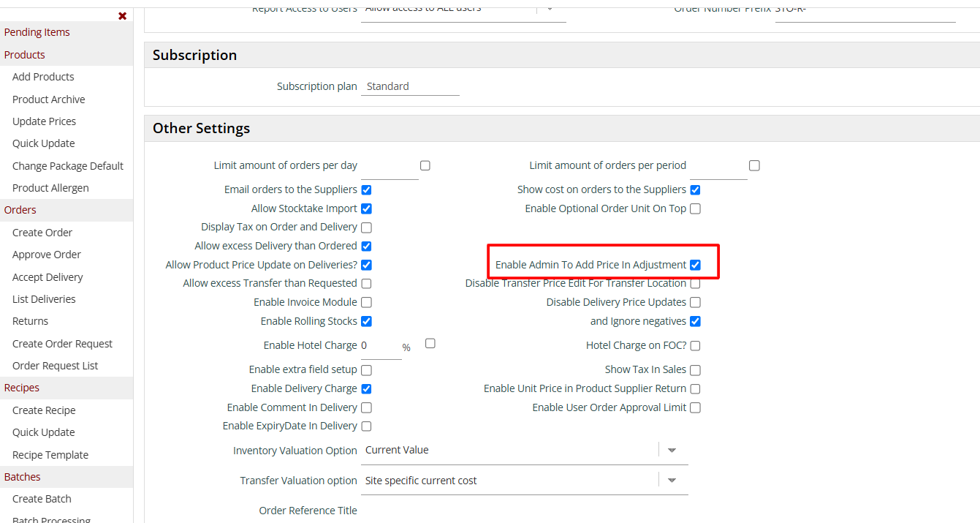Enable the Hotel Charge on FOC checkbox

click(695, 345)
